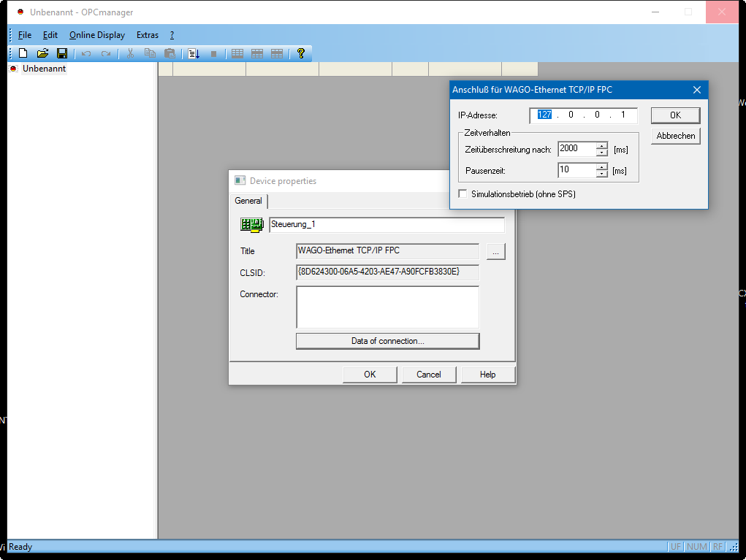Screen dimensions: 746x560
Task: Click the first IP address octet 127
Action: coord(544,115)
